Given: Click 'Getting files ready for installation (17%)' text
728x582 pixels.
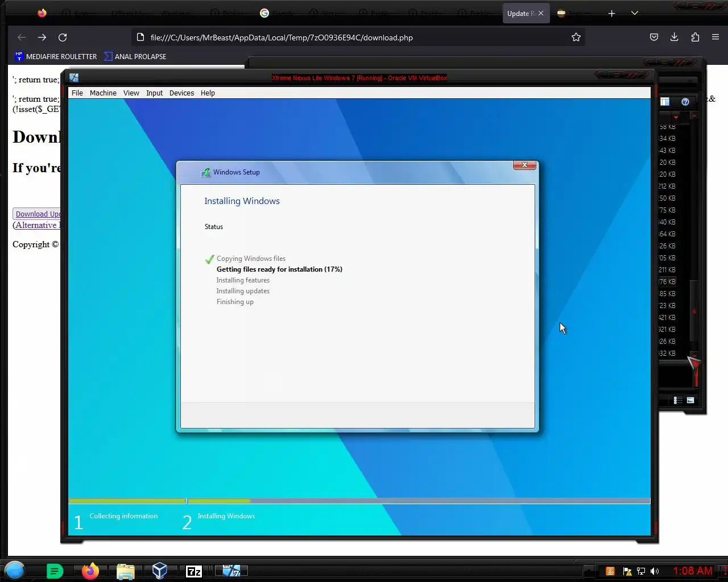Looking at the screenshot, I should (279, 269).
